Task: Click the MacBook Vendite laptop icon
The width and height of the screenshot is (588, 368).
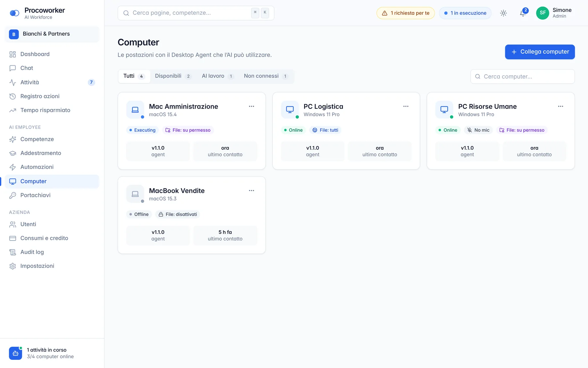Action: [135, 194]
